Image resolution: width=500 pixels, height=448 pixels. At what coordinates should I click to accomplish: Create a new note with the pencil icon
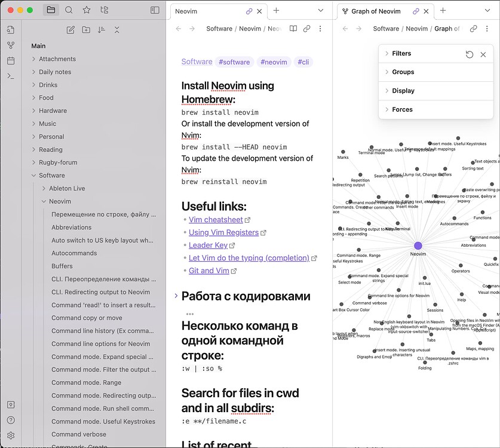point(70,29)
